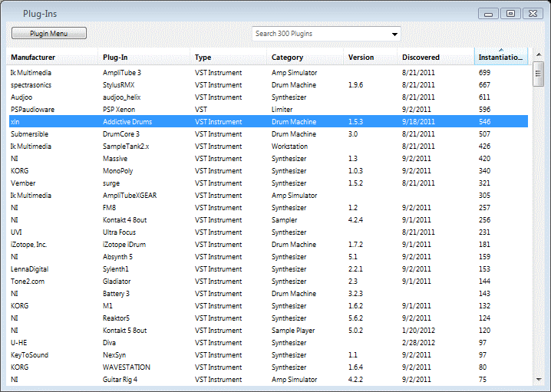The image size is (551, 392).
Task: Click the Vember manufacturer cell
Action: 23,183
